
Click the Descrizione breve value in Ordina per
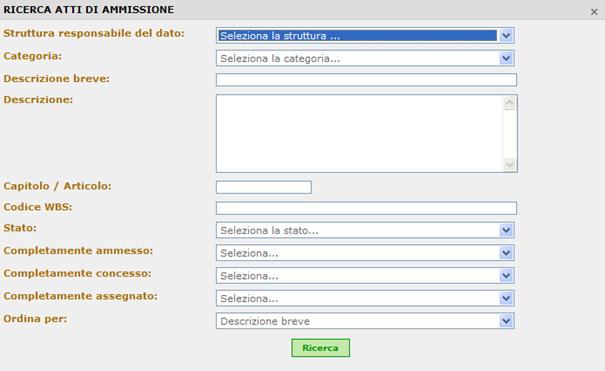265,321
